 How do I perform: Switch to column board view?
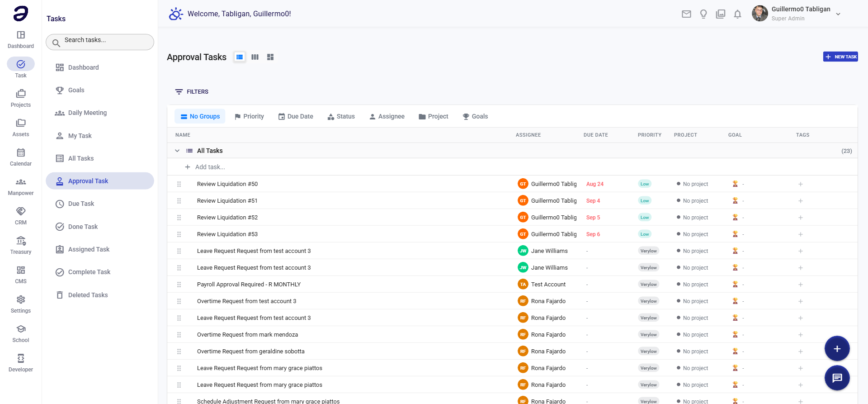tap(255, 57)
